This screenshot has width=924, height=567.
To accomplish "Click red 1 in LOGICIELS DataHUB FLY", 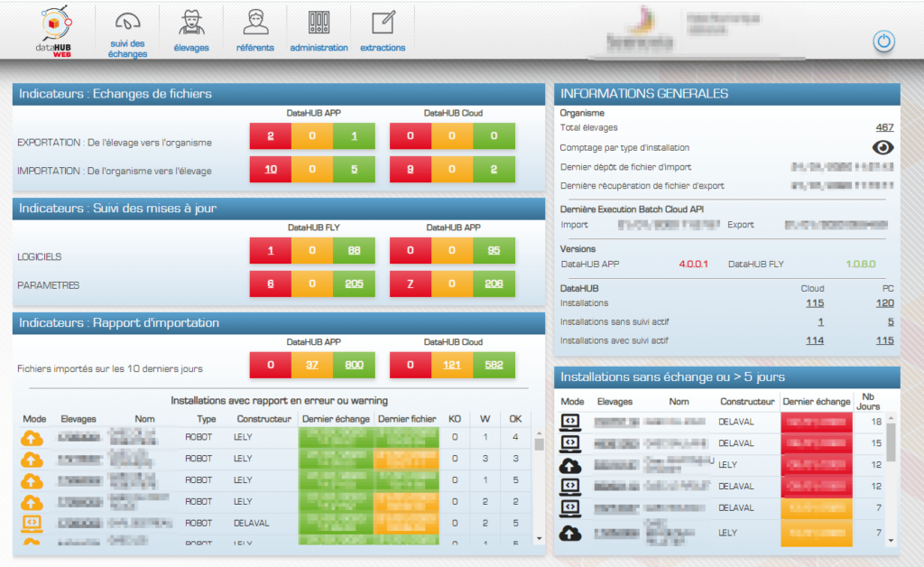I will [x=271, y=250].
